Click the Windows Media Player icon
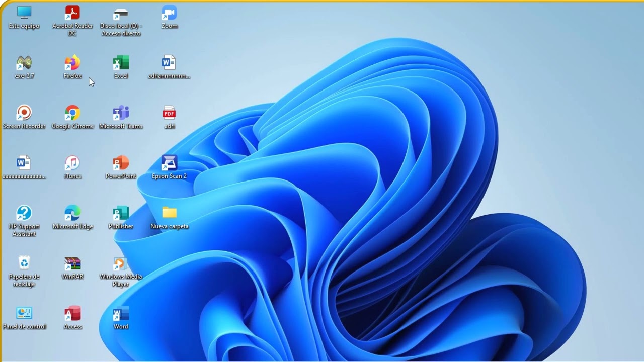644x362 pixels. tap(121, 271)
